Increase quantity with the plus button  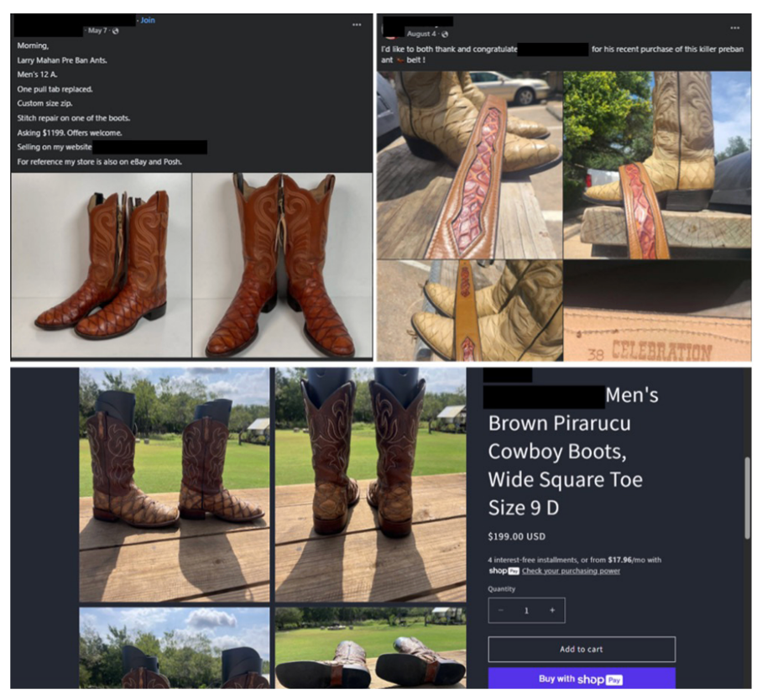pos(551,610)
